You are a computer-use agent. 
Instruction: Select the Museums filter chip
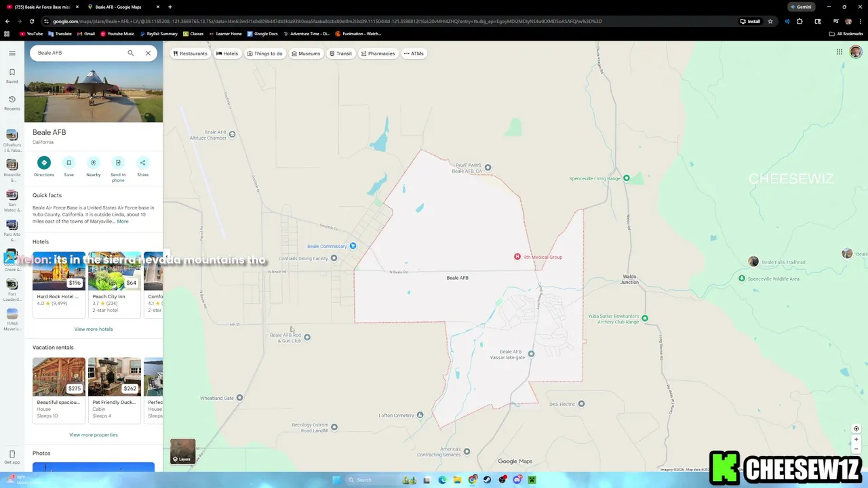click(305, 54)
